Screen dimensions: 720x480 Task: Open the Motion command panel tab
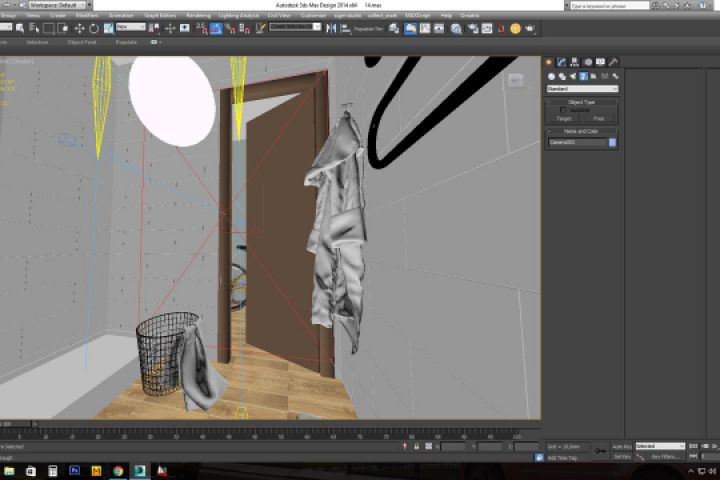(588, 62)
